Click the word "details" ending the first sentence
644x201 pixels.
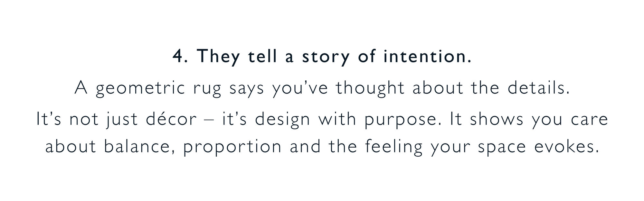(536, 88)
